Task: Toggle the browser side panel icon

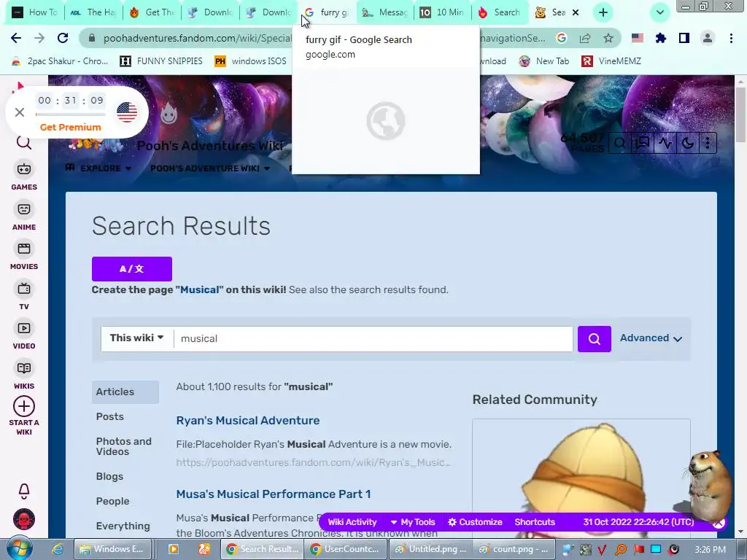Action: pos(684,38)
